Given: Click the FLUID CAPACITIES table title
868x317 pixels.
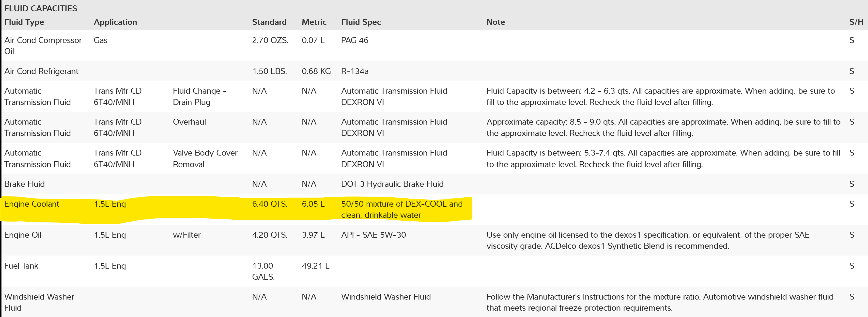Looking at the screenshot, I should [40, 8].
